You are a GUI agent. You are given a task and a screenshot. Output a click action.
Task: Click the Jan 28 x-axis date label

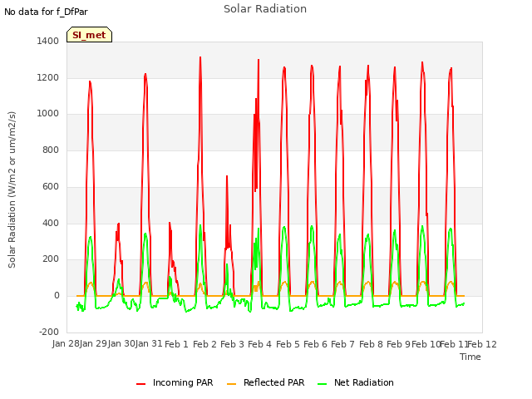click(x=66, y=343)
